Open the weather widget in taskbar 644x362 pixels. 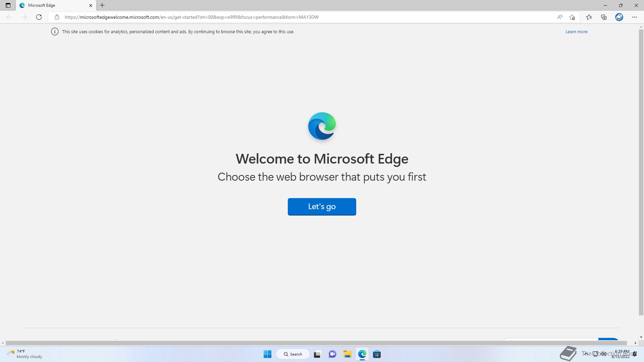click(x=25, y=354)
